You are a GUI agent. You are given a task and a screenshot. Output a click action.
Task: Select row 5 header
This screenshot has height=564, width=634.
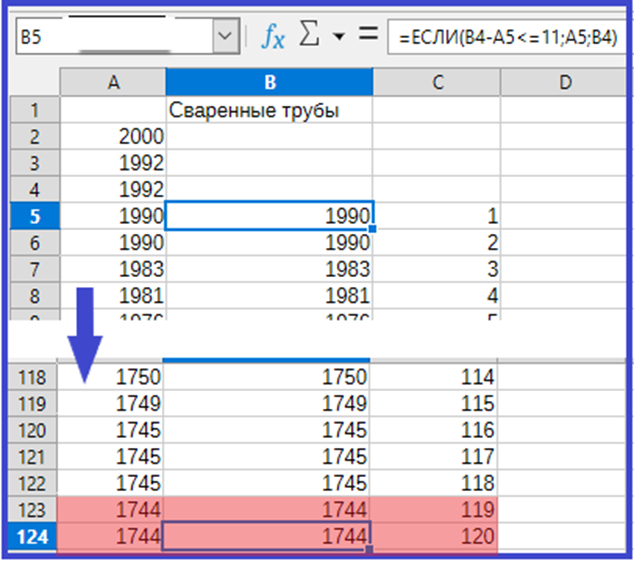[34, 216]
